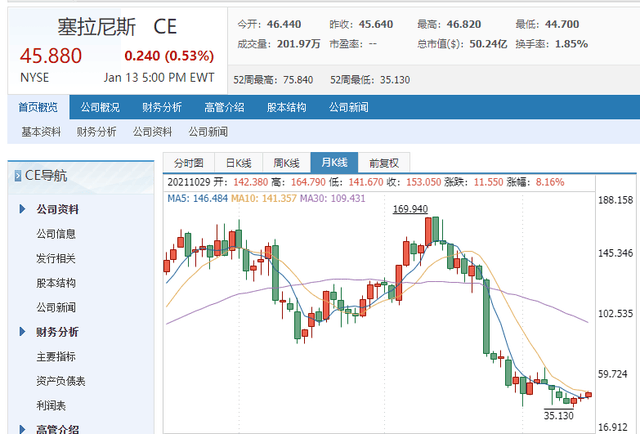
Task: Select the 月K线 chart tab
Action: 333,163
